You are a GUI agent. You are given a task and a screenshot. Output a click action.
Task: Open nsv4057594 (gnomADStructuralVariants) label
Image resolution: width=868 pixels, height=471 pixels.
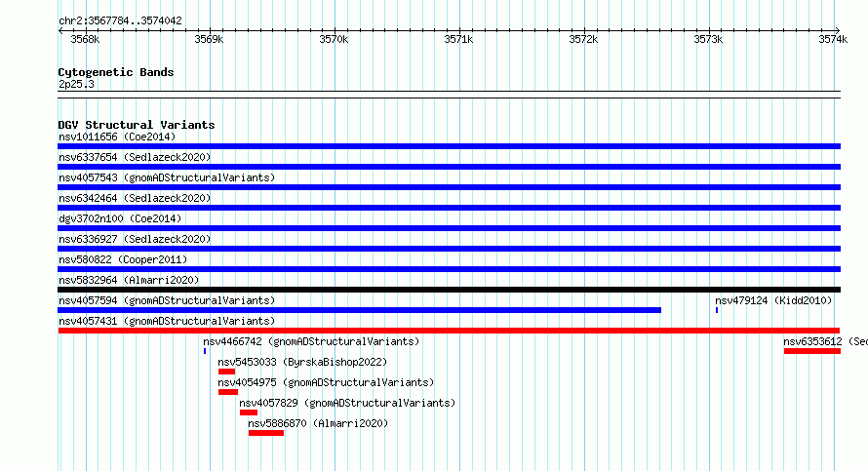coord(167,300)
